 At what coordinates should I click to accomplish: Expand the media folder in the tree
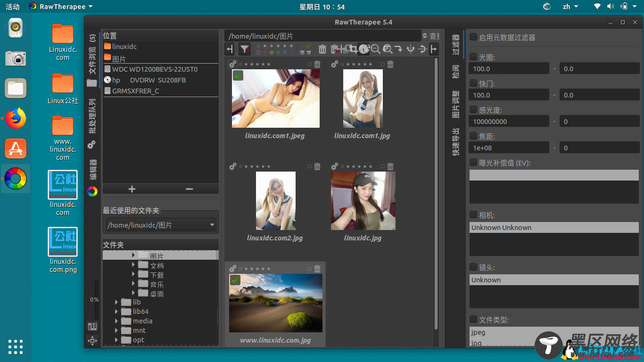coord(116,321)
